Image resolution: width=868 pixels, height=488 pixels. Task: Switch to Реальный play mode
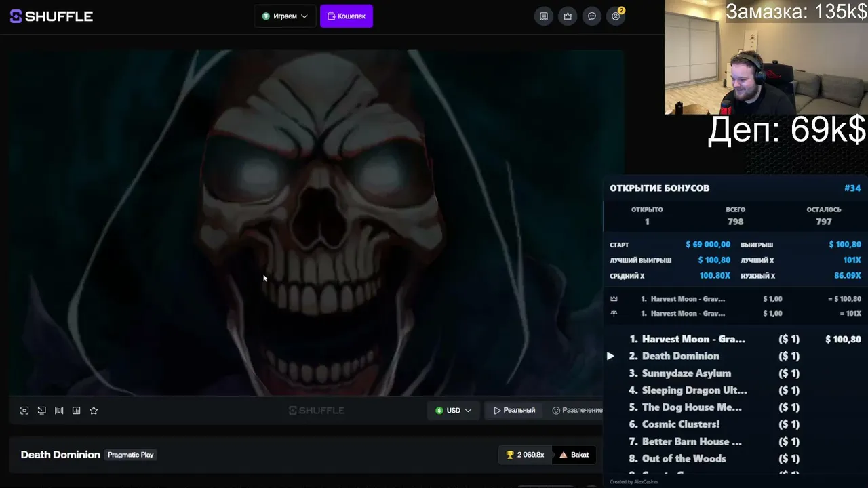(x=515, y=410)
